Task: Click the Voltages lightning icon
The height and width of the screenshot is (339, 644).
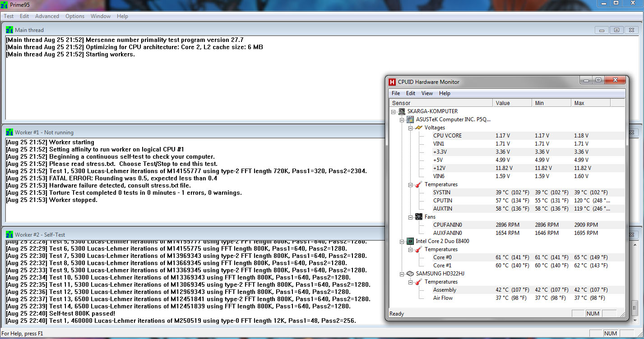Action: 419,128
